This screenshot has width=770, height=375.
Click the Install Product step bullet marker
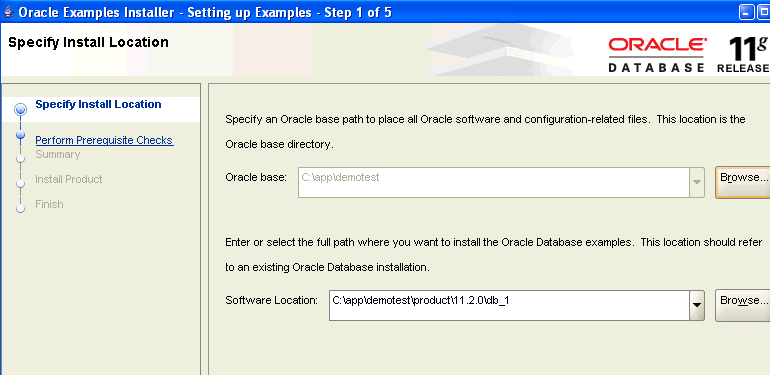pos(20,184)
